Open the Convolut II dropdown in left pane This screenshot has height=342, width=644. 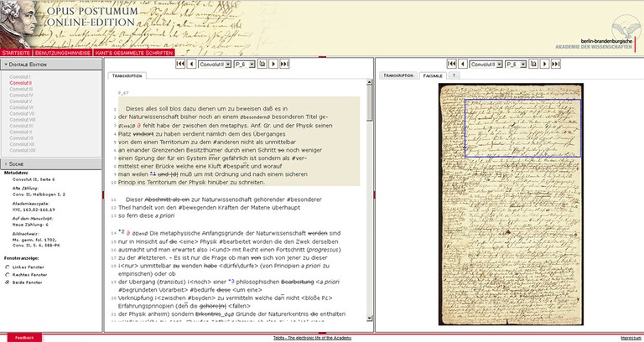click(215, 65)
